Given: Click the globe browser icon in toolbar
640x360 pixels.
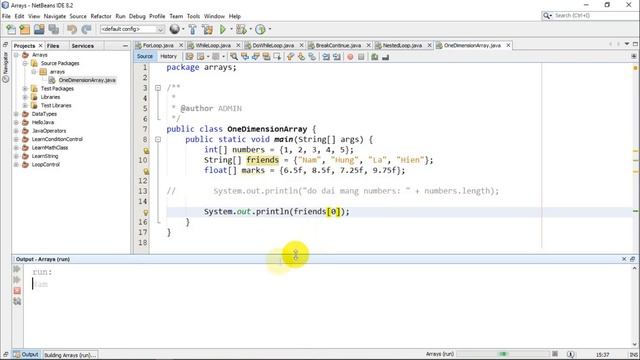Looking at the screenshot, I should 175,29.
